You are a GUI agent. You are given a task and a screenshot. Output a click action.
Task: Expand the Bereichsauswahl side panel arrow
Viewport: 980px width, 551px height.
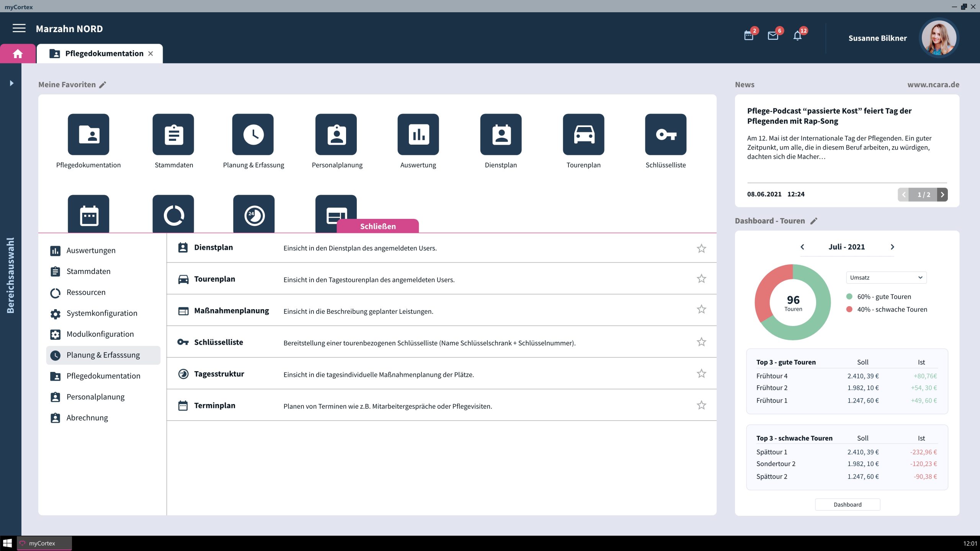(x=11, y=83)
